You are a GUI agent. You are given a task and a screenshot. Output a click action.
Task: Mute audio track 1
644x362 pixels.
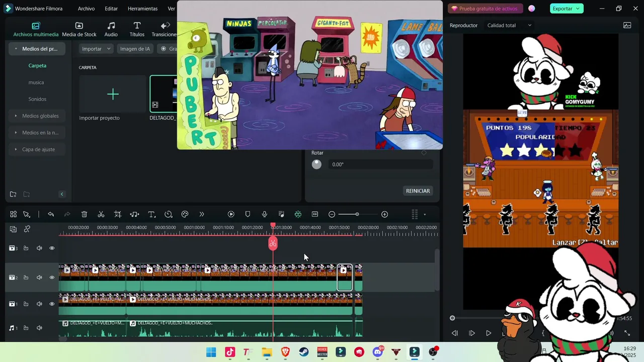39,328
